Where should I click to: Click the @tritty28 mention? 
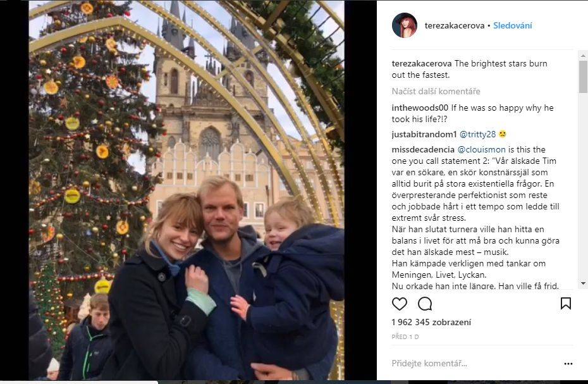477,134
